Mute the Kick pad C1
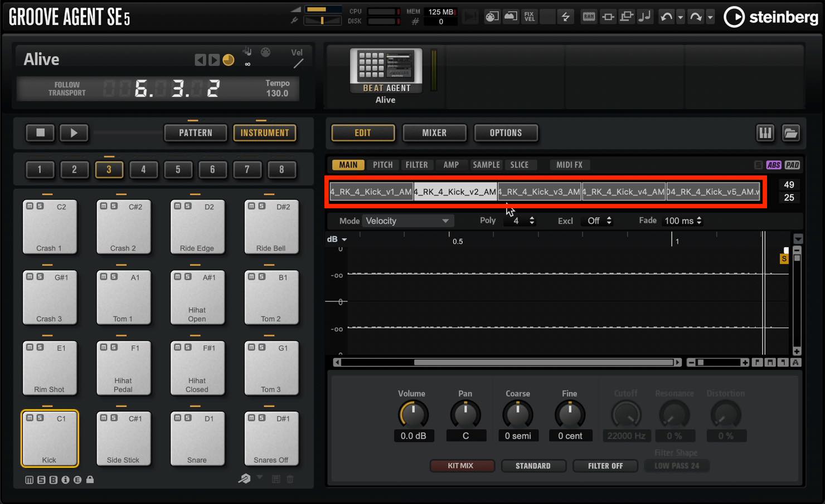Image resolution: width=825 pixels, height=504 pixels. click(30, 418)
